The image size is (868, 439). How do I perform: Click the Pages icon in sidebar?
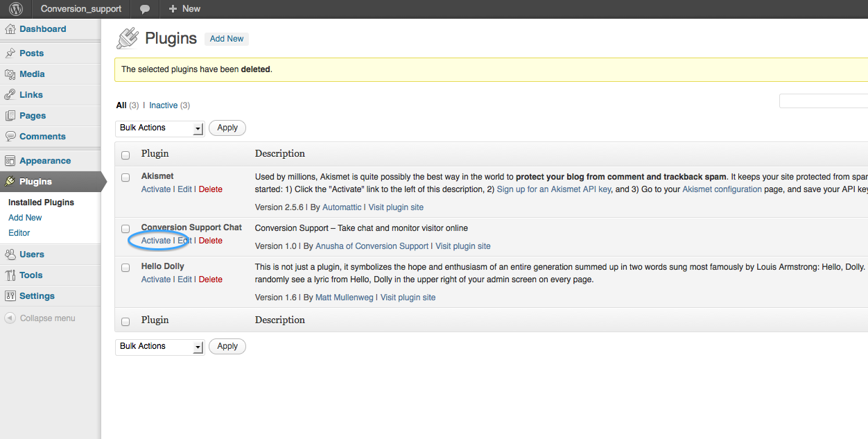[10, 116]
